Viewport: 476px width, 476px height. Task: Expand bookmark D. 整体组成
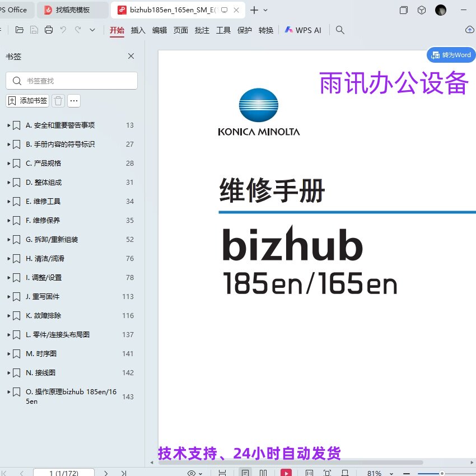(9, 183)
